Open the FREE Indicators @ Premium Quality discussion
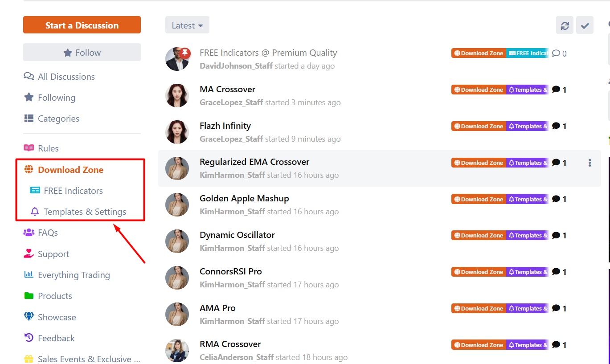The height and width of the screenshot is (364, 610). (x=268, y=53)
